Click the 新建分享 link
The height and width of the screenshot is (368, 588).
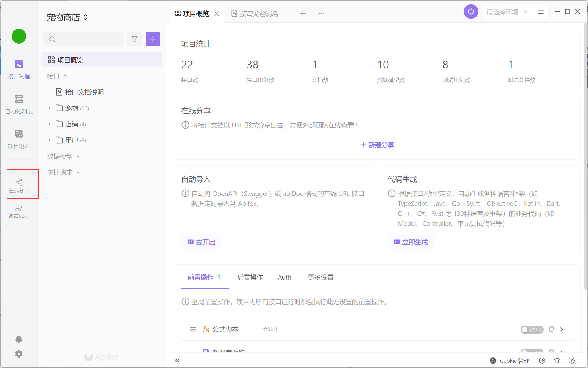pyautogui.click(x=377, y=145)
